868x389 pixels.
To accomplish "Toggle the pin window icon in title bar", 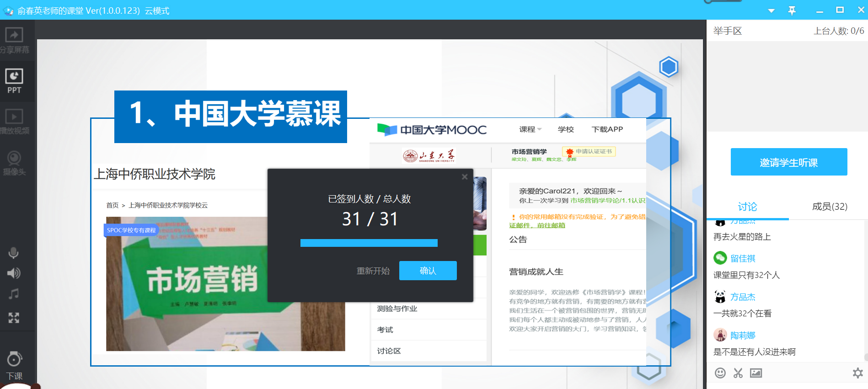I will point(792,10).
